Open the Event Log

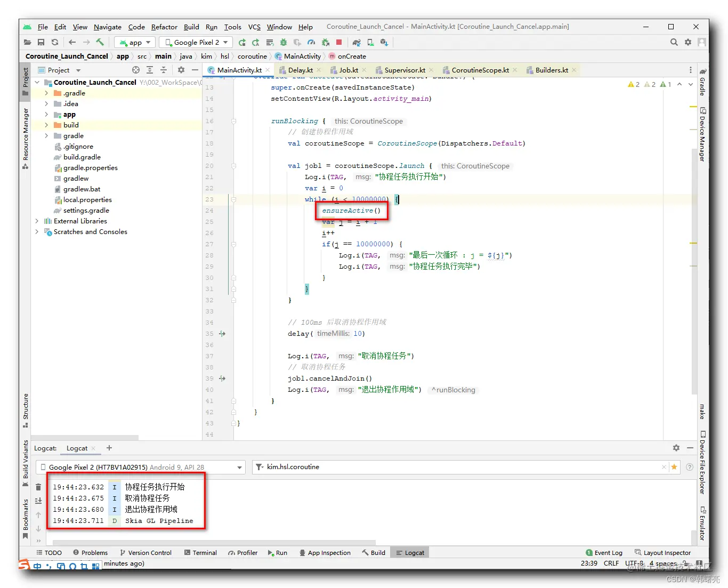604,553
